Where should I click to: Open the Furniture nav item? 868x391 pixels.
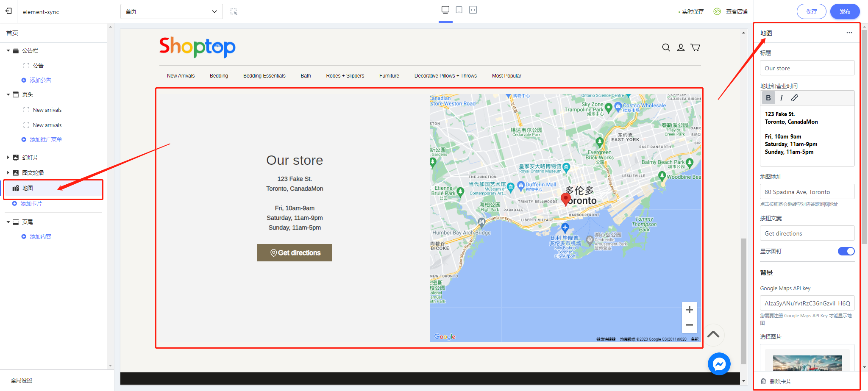(389, 76)
